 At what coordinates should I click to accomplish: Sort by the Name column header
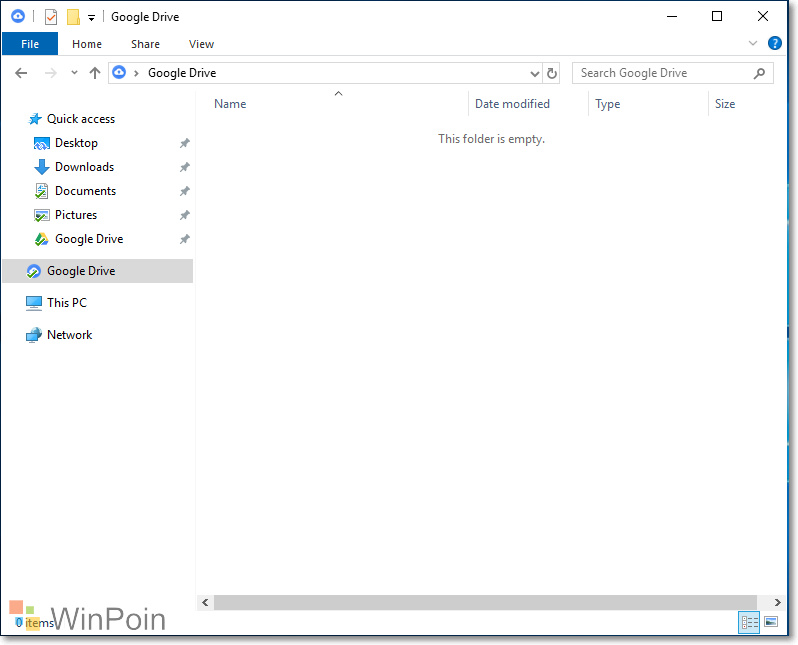point(230,104)
